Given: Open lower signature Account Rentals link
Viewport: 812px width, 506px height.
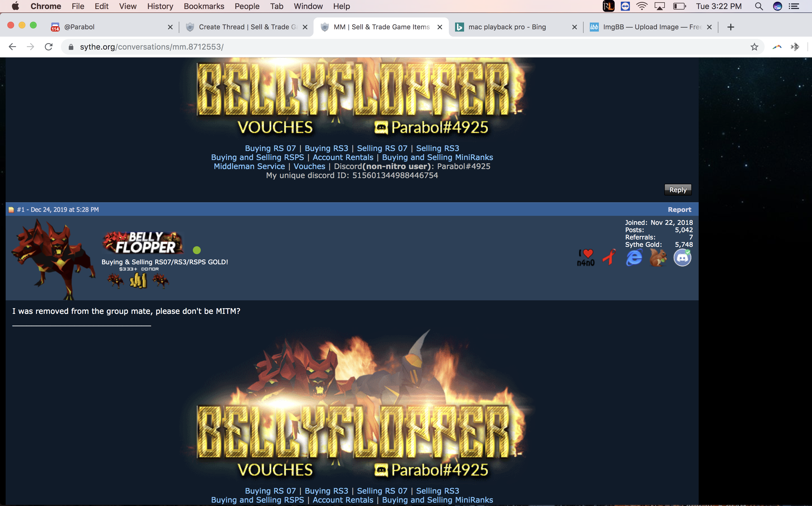Looking at the screenshot, I should pos(343,500).
